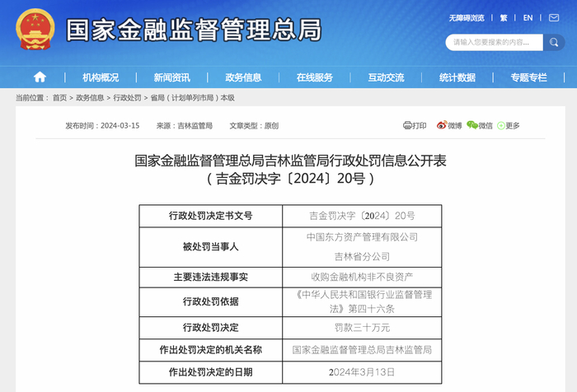
Task: Open the 专题专栏 menu
Action: pos(529,77)
